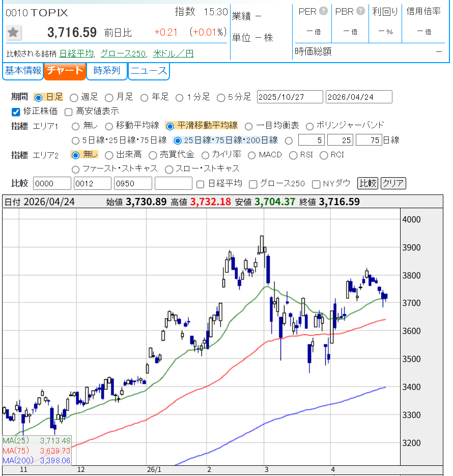The width and height of the screenshot is (453, 476).
Task: Select 出来高 indicator radio
Action: [x=109, y=155]
